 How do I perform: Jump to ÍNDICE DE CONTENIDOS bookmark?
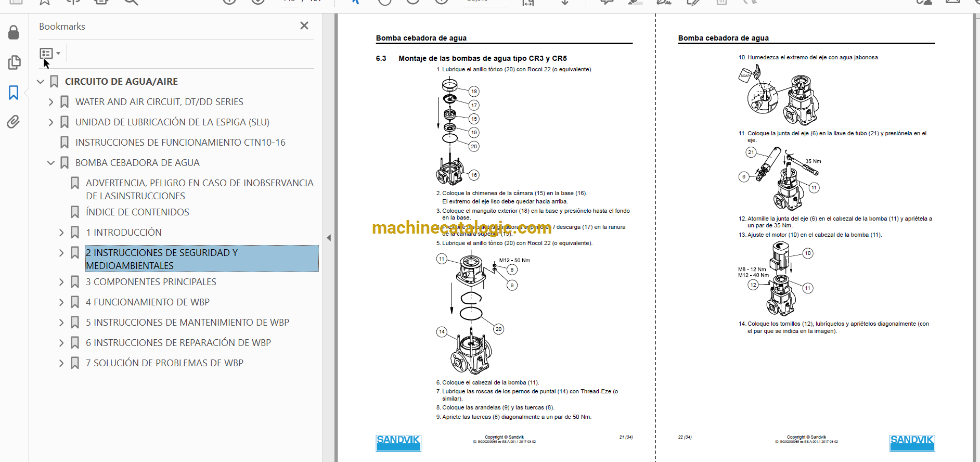[137, 212]
